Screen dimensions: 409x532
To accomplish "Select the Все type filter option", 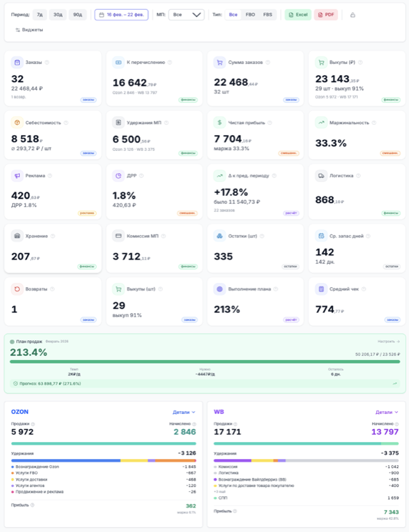I will 233,14.
